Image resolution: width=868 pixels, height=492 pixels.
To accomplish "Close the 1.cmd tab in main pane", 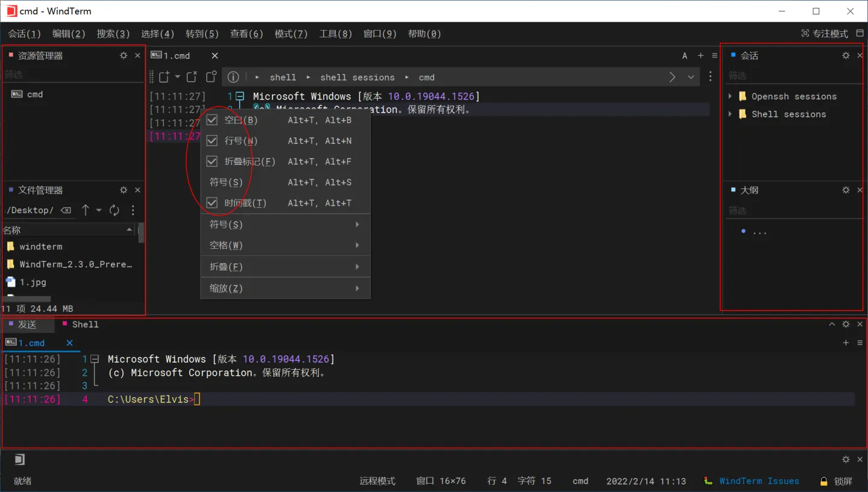I will (x=215, y=55).
